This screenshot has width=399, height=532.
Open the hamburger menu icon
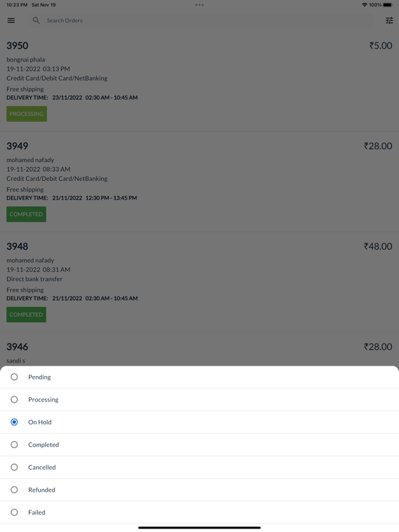11,20
